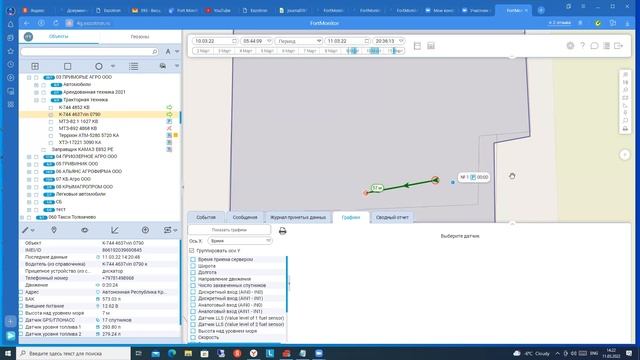Open the Журнал принятых данных tab

[x=298, y=217]
